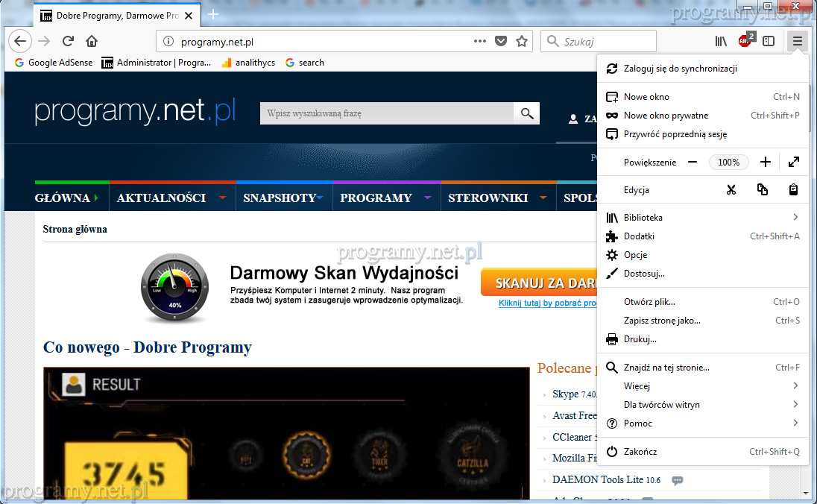Open Opcje settings
This screenshot has height=504, width=817.
point(703,255)
